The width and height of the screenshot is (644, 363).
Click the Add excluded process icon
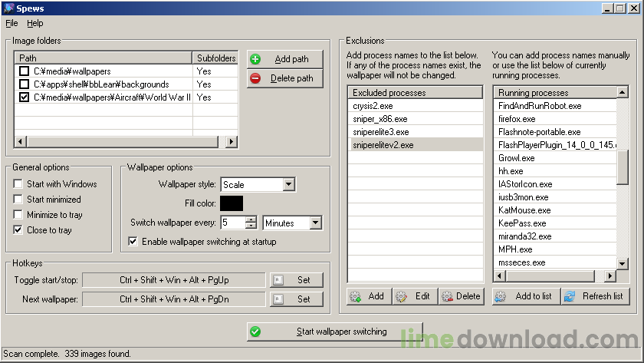(x=355, y=296)
